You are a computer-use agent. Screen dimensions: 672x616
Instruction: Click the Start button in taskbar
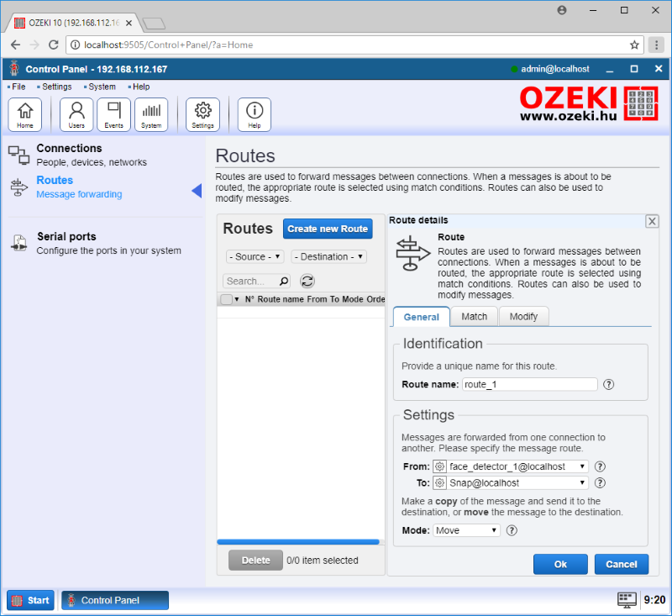[30, 600]
